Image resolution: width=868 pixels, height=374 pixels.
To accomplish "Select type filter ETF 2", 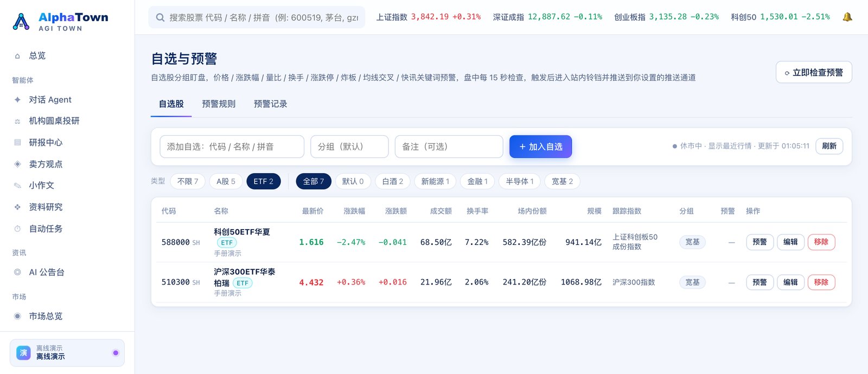I will [263, 181].
